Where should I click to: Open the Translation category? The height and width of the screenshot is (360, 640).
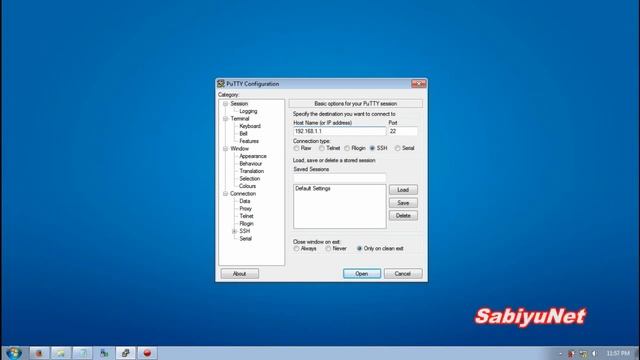pyautogui.click(x=251, y=171)
